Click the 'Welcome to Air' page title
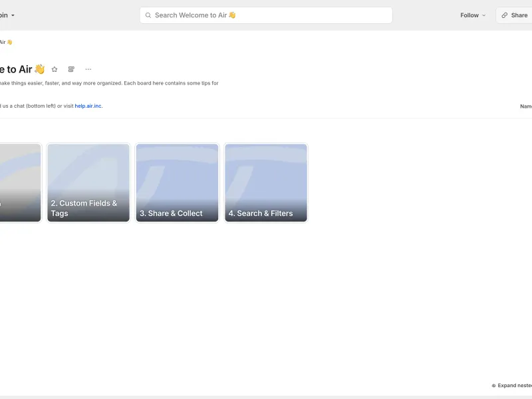 tap(23, 69)
